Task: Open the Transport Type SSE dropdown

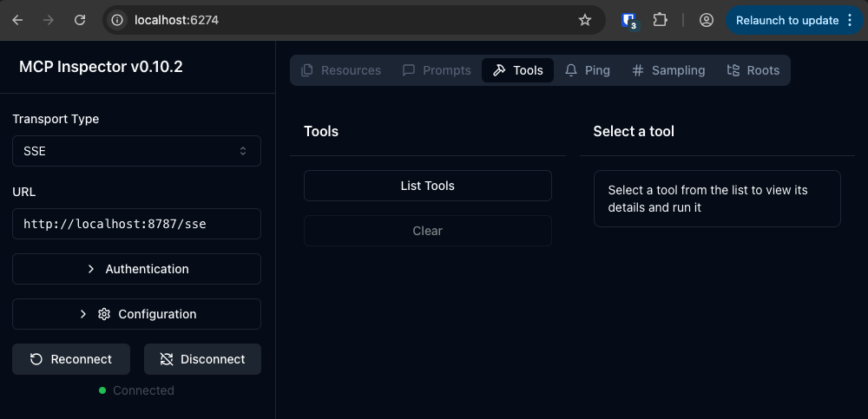Action: [x=136, y=151]
